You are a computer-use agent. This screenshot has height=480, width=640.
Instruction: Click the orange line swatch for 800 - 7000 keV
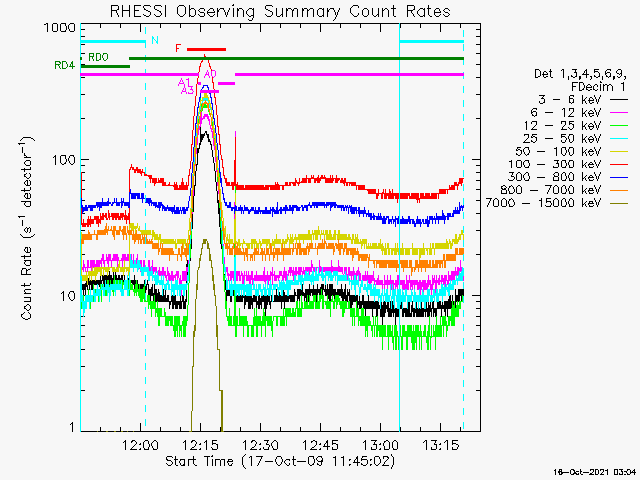(x=619, y=190)
